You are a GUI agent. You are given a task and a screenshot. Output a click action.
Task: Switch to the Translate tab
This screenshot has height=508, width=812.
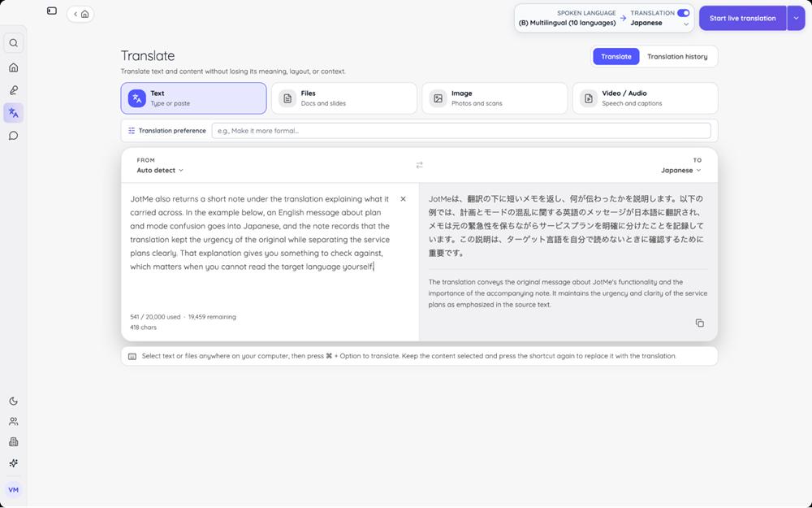[x=616, y=57]
